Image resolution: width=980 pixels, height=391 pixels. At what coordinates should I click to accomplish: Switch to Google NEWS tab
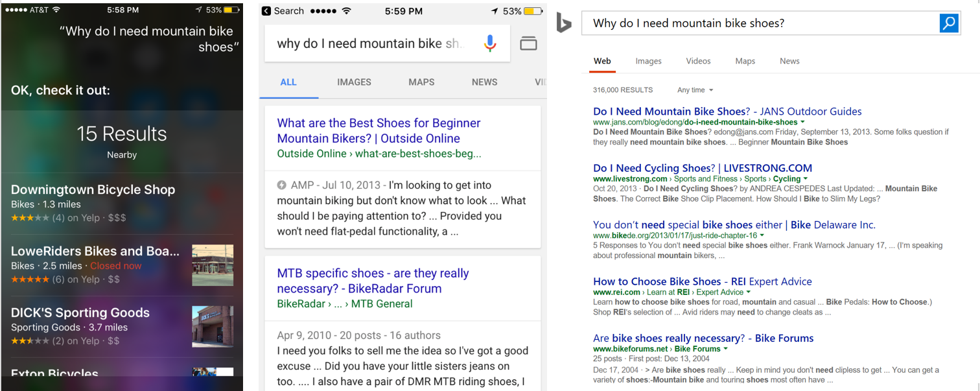tap(484, 82)
